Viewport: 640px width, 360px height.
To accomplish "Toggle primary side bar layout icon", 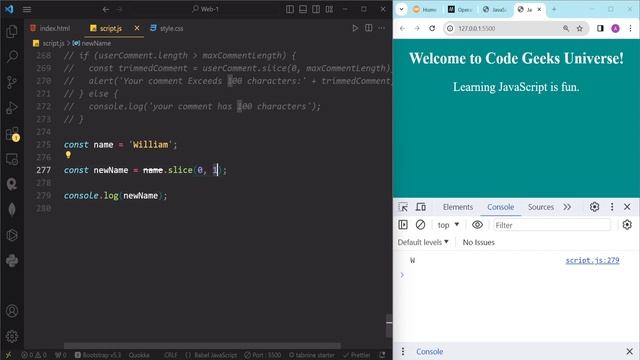I will pyautogui.click(x=290, y=9).
